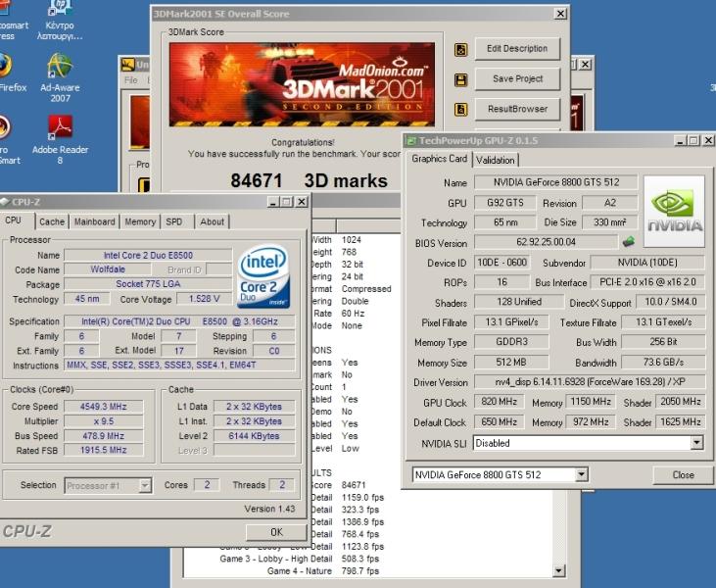
Task: Switch to the Mainboard tab in CPU-Z
Action: click(95, 221)
